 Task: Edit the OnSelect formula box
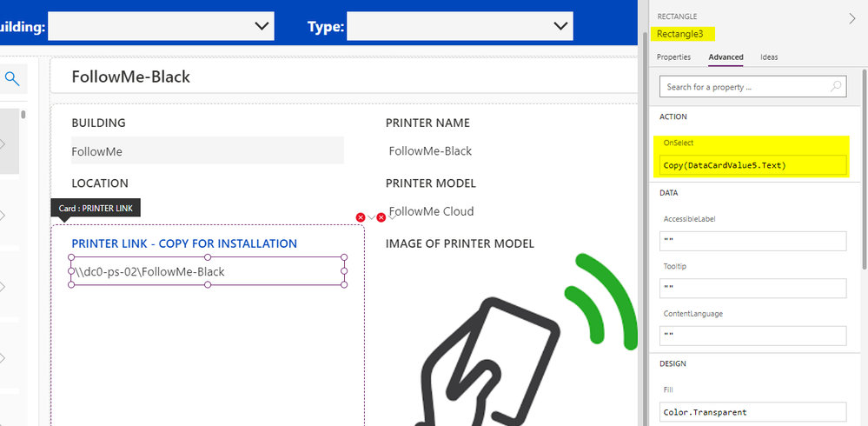pyautogui.click(x=752, y=165)
